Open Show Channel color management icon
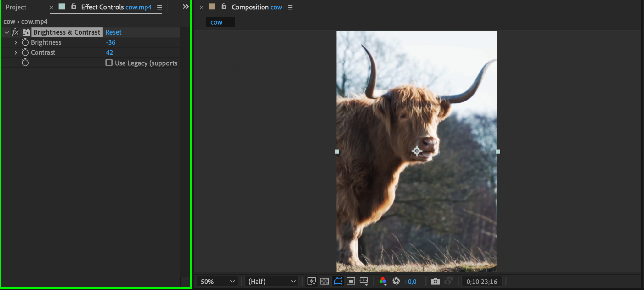The width and height of the screenshot is (644, 290). click(383, 281)
